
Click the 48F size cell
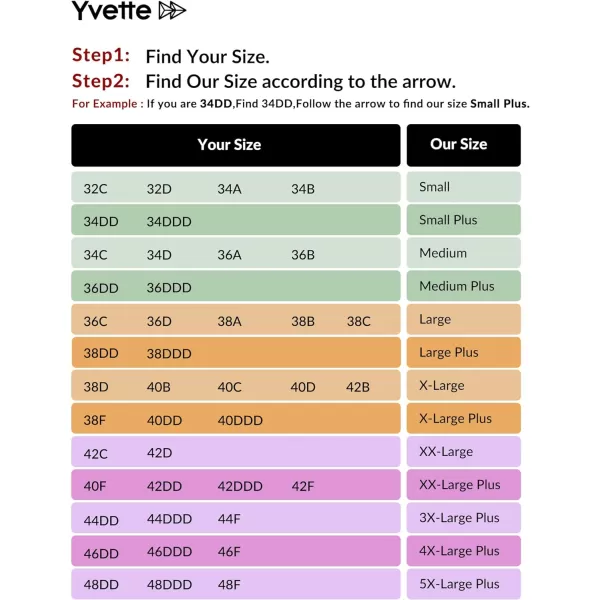point(229,585)
